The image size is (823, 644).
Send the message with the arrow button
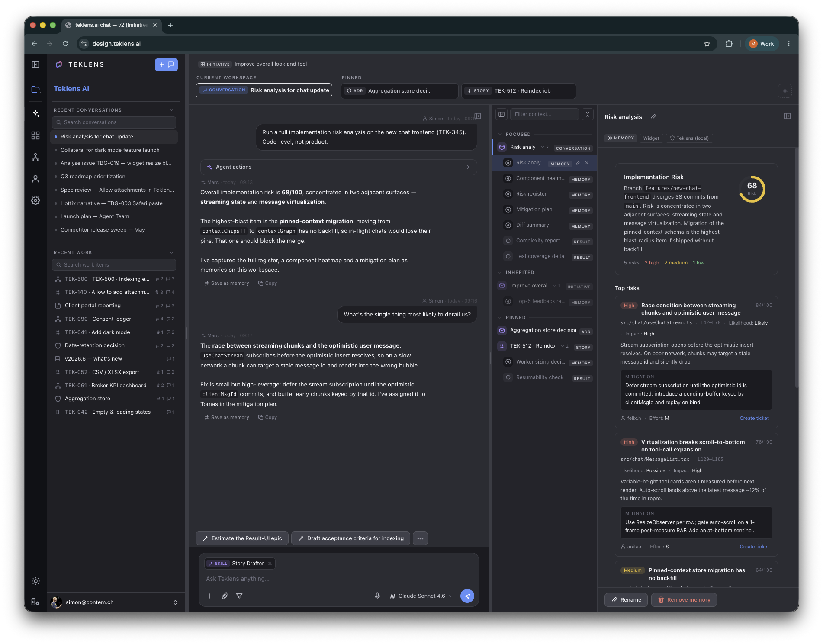point(467,596)
